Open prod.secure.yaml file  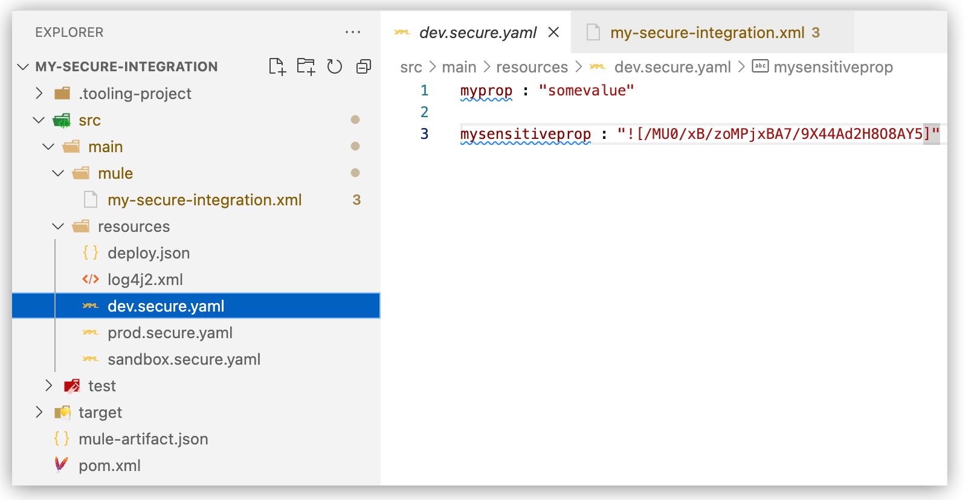[196, 332]
